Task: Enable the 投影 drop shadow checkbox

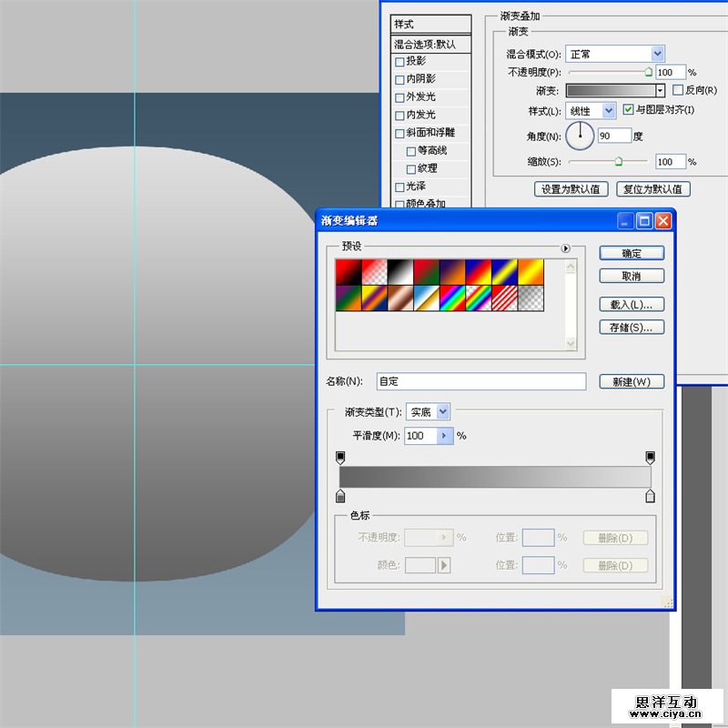Action: point(399,62)
